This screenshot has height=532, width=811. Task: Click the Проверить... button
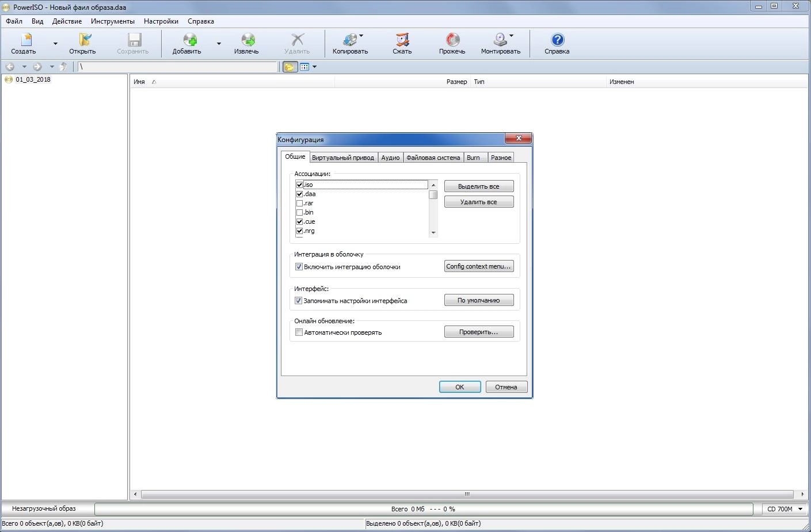click(479, 332)
